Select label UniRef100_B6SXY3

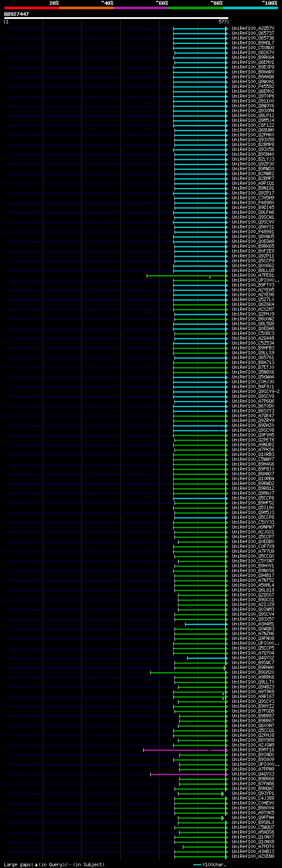tap(253, 411)
